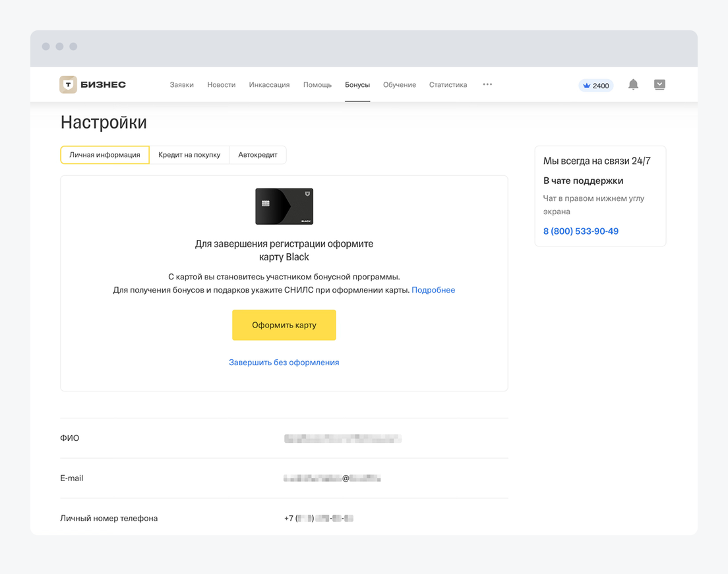The width and height of the screenshot is (728, 574).
Task: Open Заявки in the top navigation
Action: click(181, 85)
